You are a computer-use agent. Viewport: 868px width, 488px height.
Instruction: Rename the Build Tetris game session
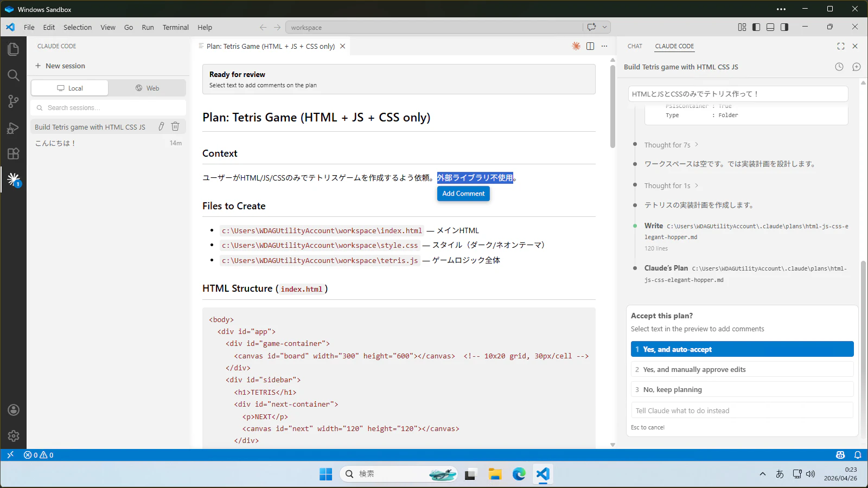pyautogui.click(x=161, y=126)
